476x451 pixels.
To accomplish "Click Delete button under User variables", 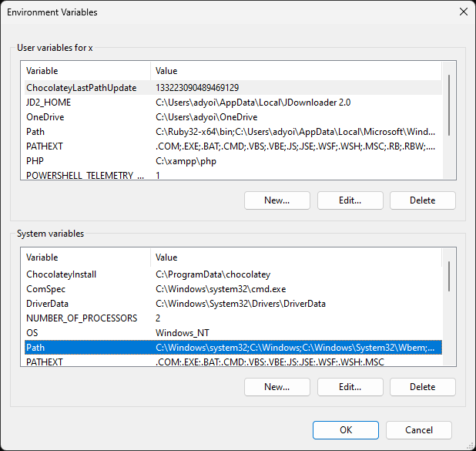I will coord(423,200).
